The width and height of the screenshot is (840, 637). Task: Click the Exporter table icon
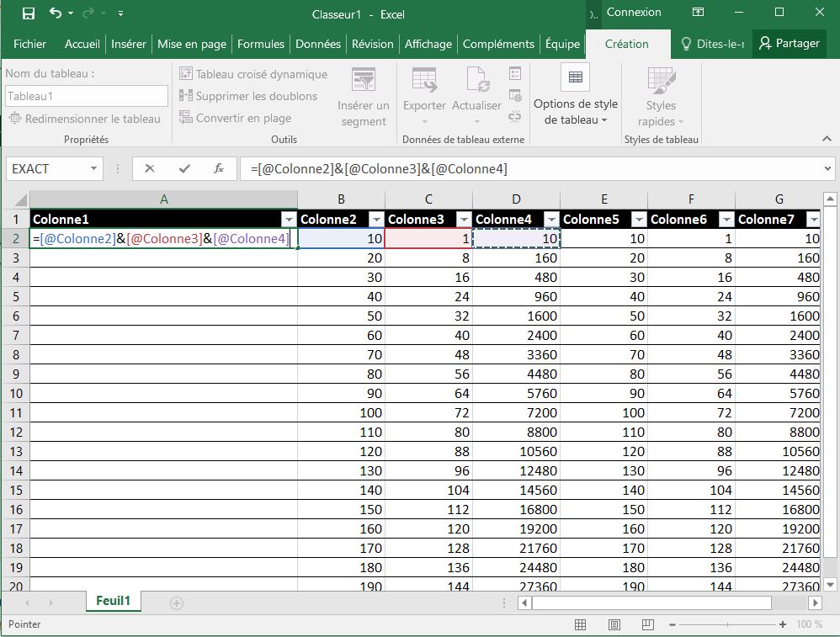click(424, 79)
